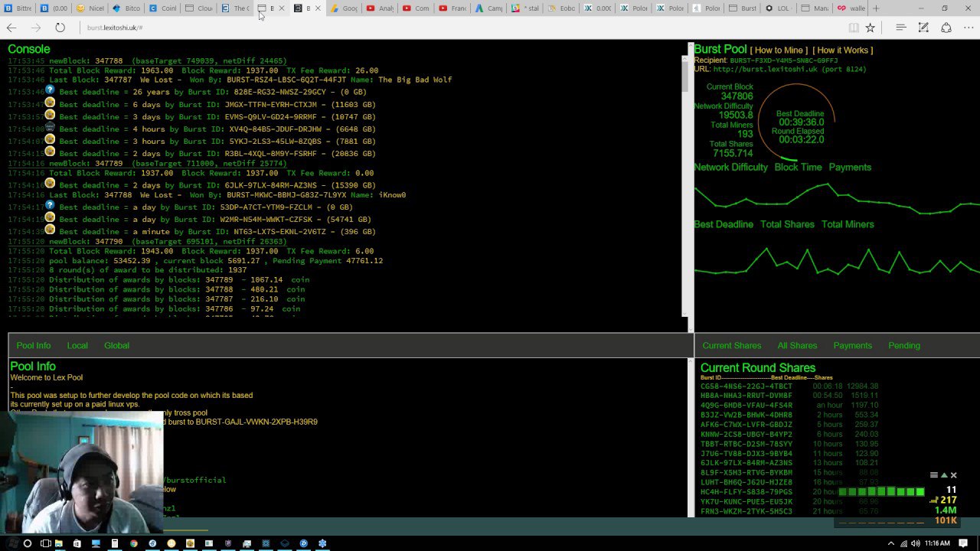The height and width of the screenshot is (551, 980).
Task: Reload the page with refresh icon
Action: tap(60, 28)
